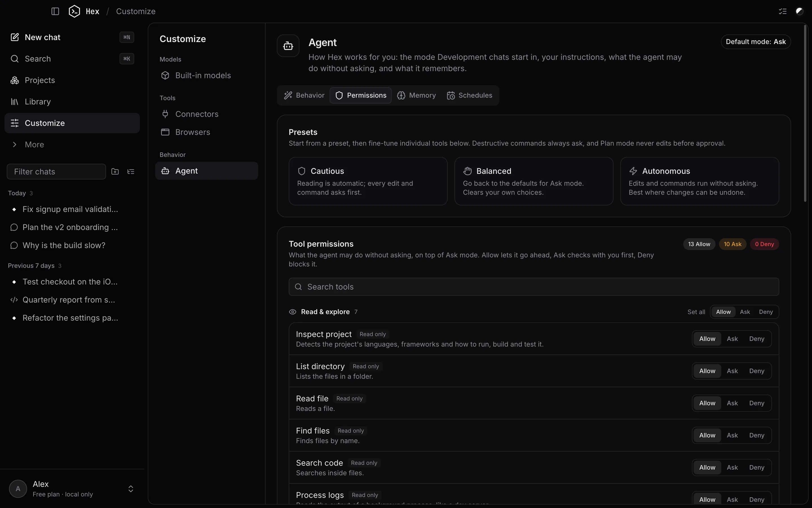This screenshot has height=508, width=812.
Task: Click the Hex logo icon
Action: (74, 11)
